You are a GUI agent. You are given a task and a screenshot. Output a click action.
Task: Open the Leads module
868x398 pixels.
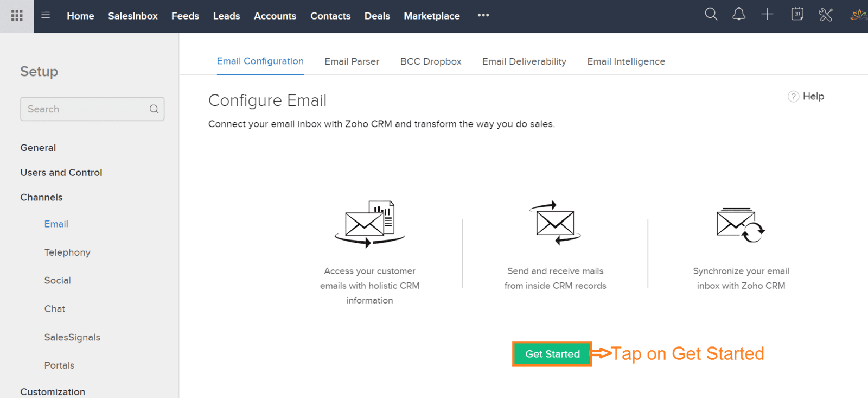[226, 16]
